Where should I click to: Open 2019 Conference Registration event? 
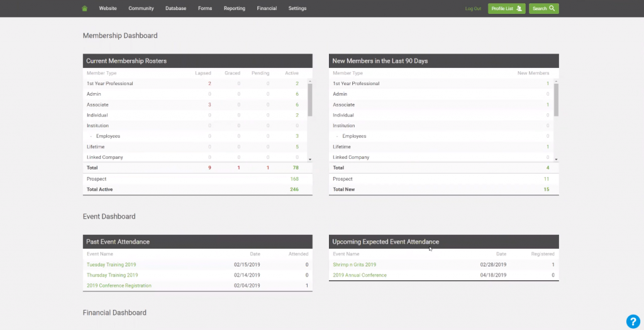click(119, 285)
